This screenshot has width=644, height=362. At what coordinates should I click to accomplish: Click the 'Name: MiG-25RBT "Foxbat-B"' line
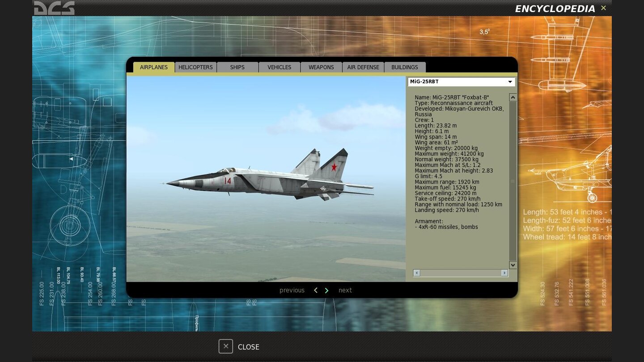(x=452, y=97)
